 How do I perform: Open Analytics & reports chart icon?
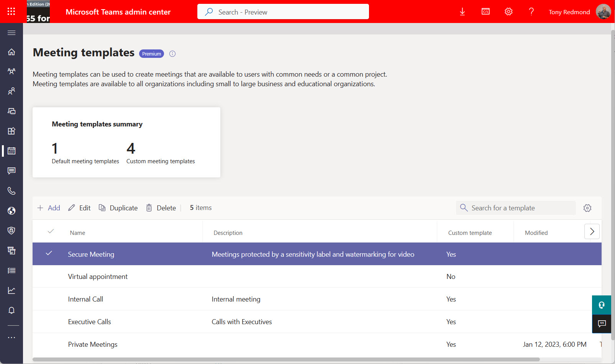click(11, 290)
